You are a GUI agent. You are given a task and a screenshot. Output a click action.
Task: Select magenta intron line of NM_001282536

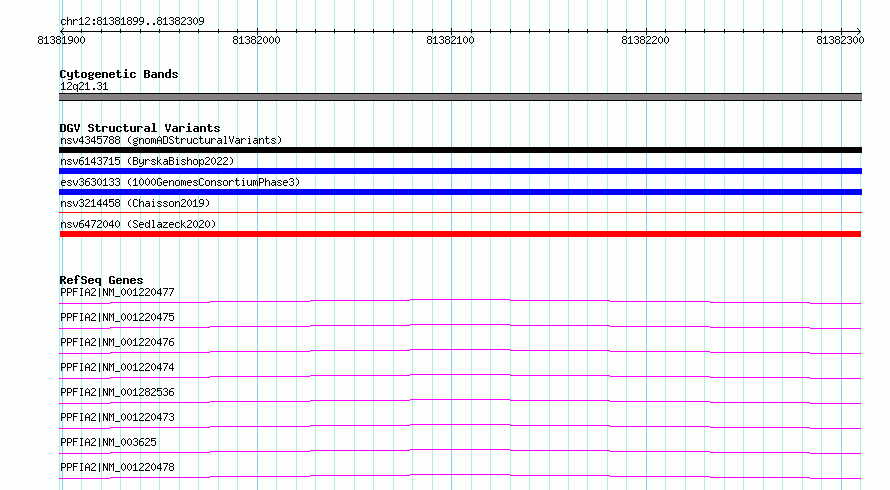(460, 400)
